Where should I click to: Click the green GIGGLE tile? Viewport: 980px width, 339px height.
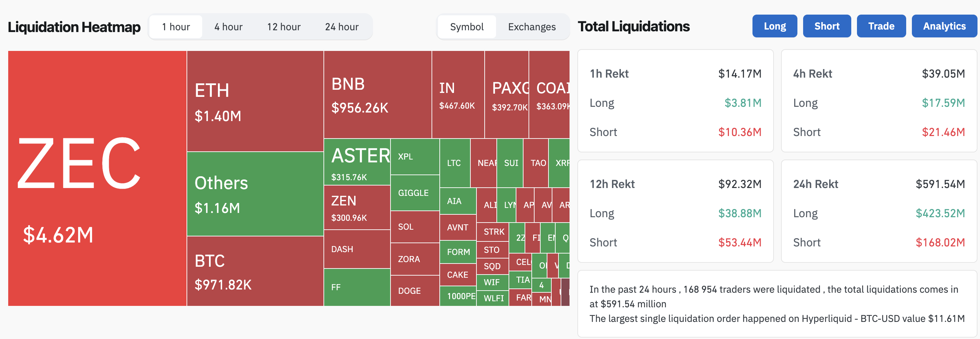[x=415, y=193]
